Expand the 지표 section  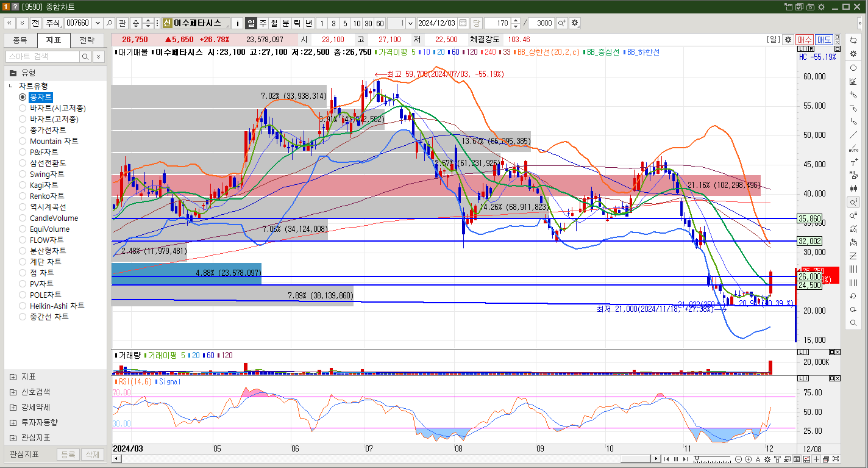coord(13,376)
